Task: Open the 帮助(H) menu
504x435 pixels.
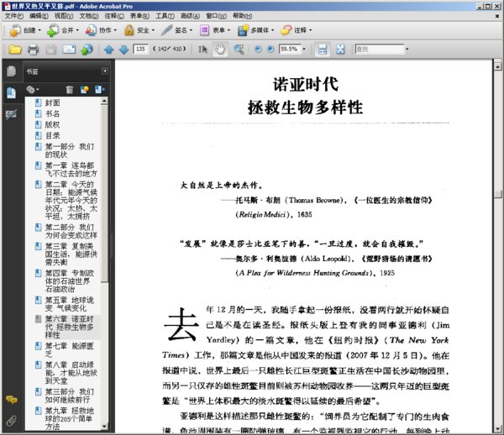Action: [241, 15]
